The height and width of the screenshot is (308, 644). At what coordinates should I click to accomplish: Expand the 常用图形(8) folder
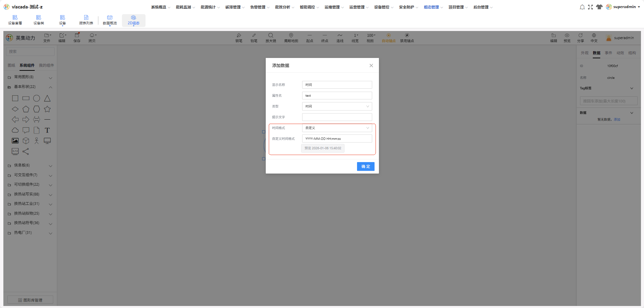30,77
